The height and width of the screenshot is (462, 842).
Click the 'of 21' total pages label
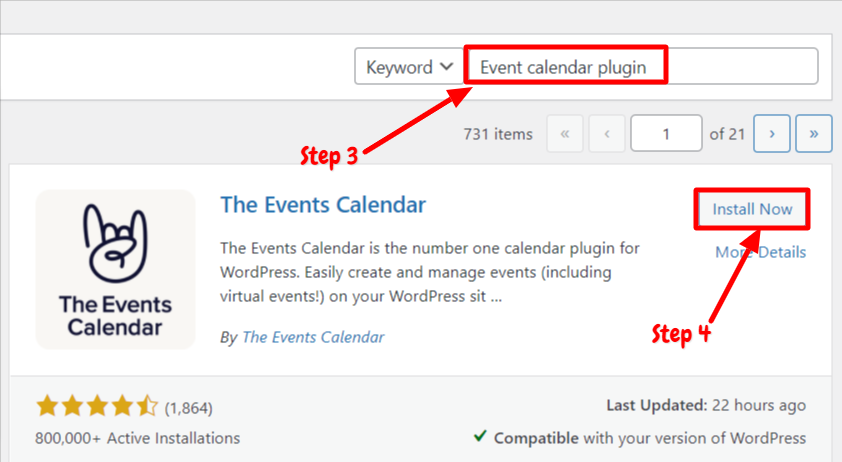tap(727, 134)
